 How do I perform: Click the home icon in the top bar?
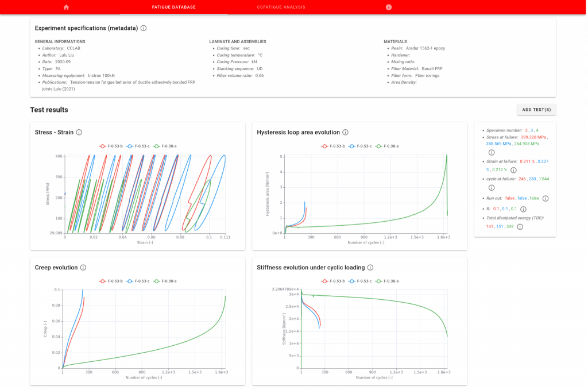[x=66, y=7]
